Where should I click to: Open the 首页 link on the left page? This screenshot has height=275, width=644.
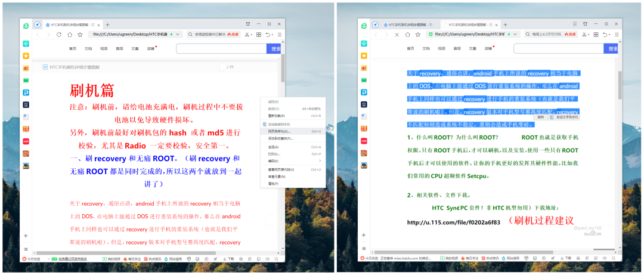72,48
